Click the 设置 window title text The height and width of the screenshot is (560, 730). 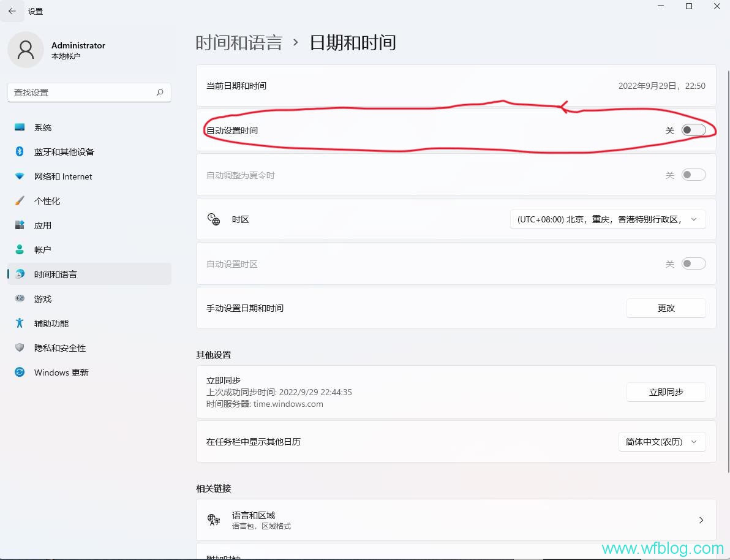coord(36,11)
